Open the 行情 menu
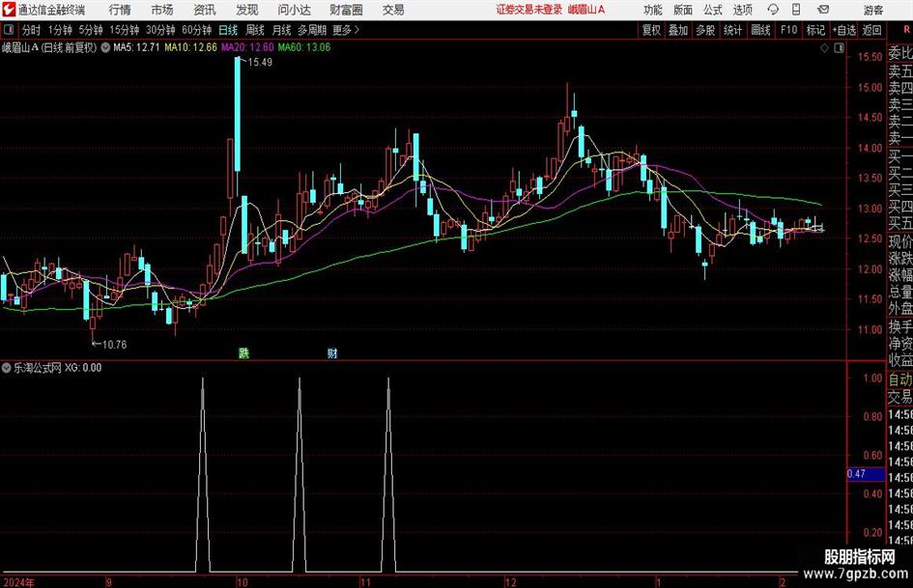The height and width of the screenshot is (588, 913). [x=120, y=10]
